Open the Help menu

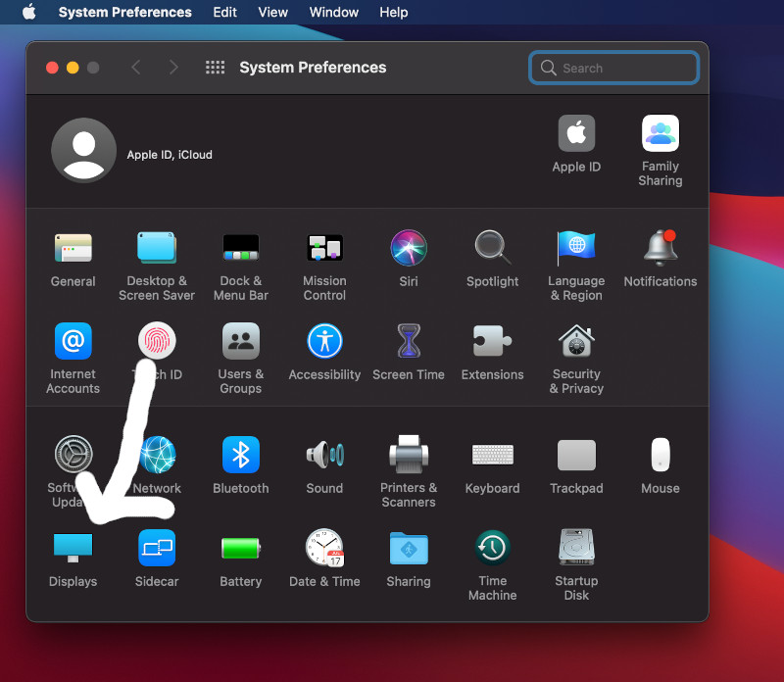tap(394, 12)
